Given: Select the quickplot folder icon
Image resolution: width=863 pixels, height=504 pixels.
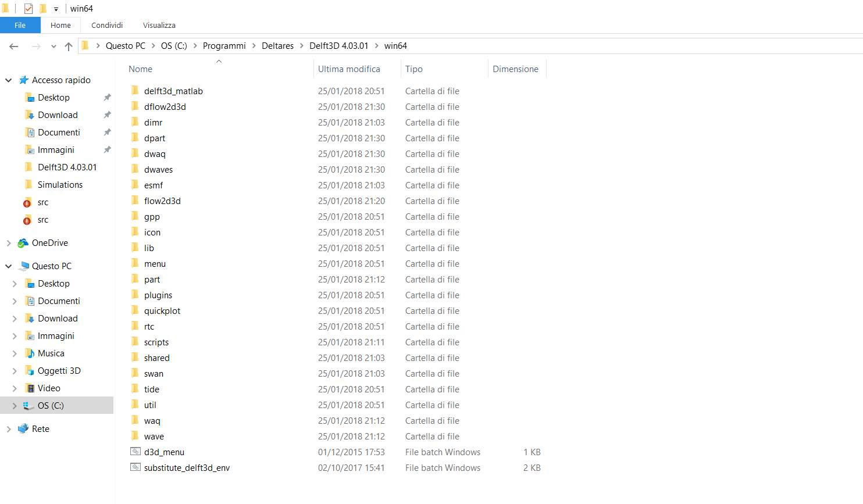Looking at the screenshot, I should (135, 310).
